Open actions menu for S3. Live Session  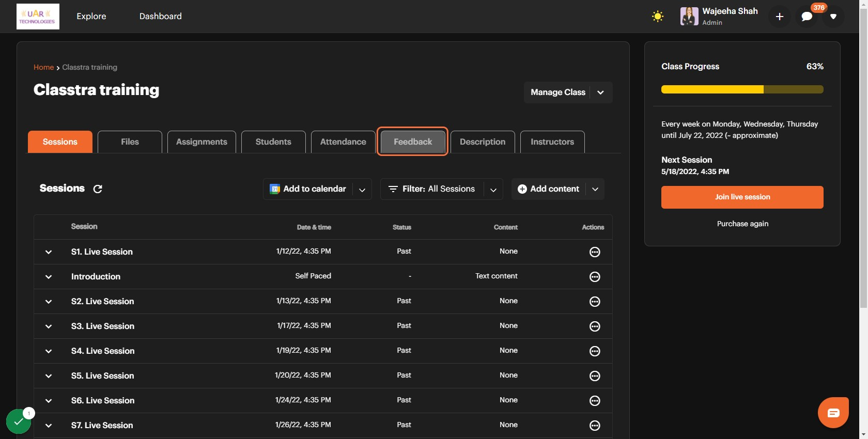pos(595,326)
